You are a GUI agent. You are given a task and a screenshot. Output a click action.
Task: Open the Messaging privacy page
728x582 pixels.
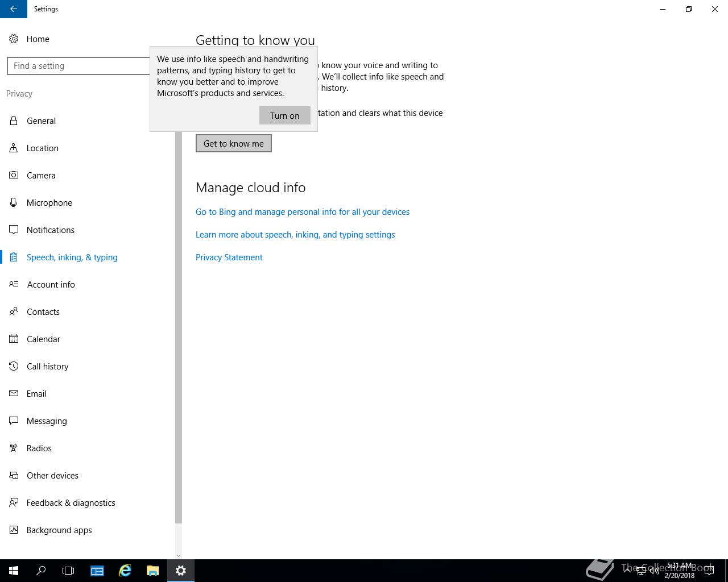(88, 421)
